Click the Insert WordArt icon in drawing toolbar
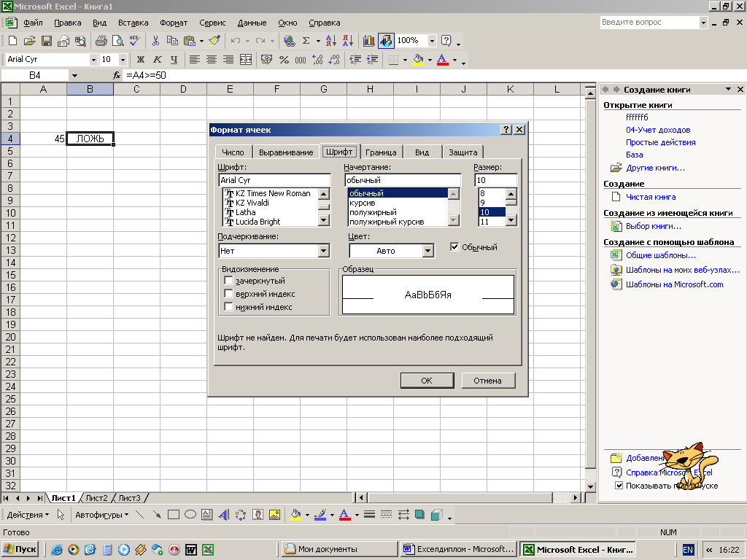This screenshot has height=560, width=747. pos(223,515)
